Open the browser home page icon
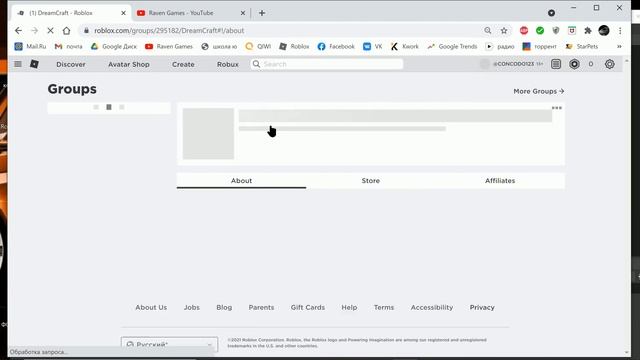This screenshot has width=640, height=360. 67,31
